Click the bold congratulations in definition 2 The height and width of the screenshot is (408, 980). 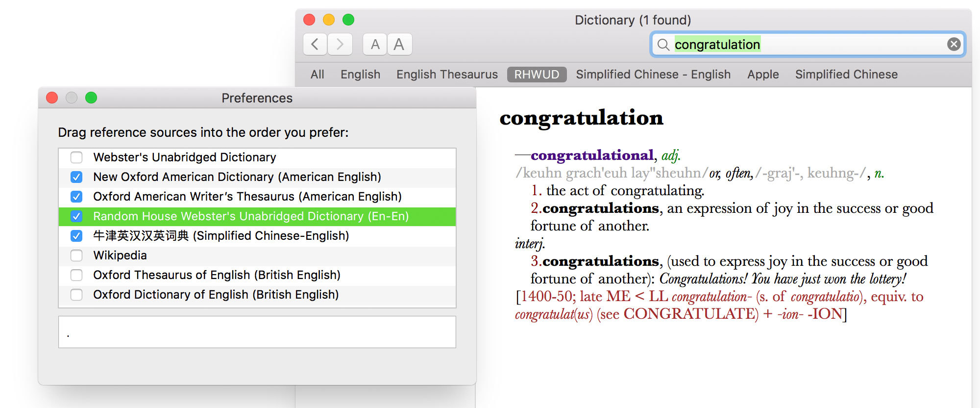point(601,208)
